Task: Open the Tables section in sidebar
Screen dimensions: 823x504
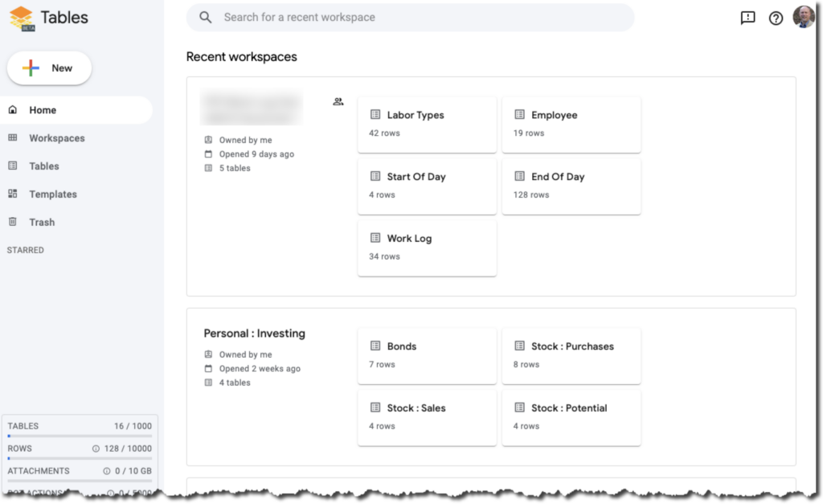Action: pyautogui.click(x=44, y=166)
